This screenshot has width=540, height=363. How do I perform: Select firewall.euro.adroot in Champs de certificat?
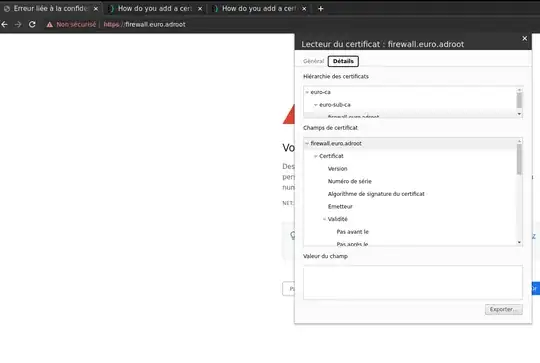(x=336, y=143)
